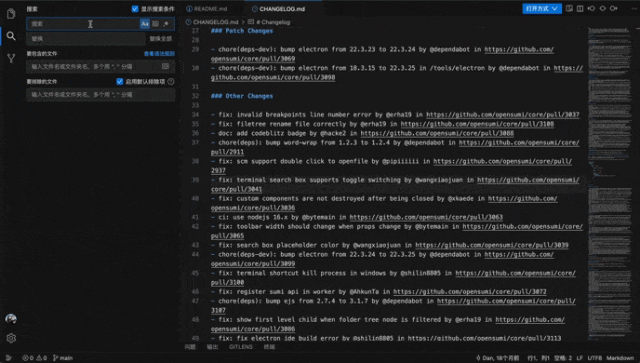The height and width of the screenshot is (363, 640).
Task: Click 空格: 2 indentation in status bar
Action: coord(563,358)
